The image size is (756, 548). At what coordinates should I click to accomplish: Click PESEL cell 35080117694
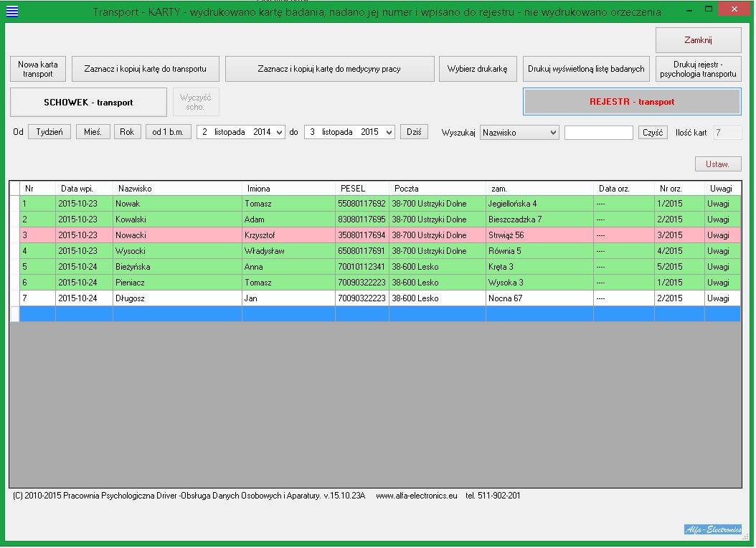[362, 235]
